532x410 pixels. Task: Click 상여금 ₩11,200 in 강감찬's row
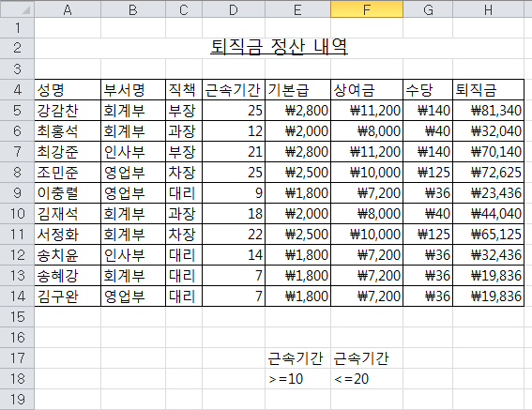point(367,111)
